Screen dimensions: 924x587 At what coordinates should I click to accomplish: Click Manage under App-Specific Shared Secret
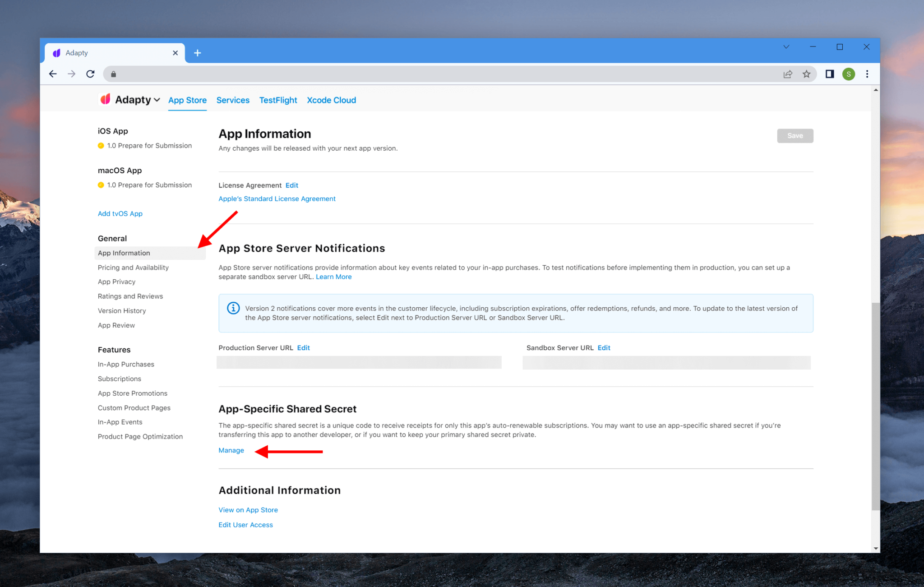coord(231,450)
